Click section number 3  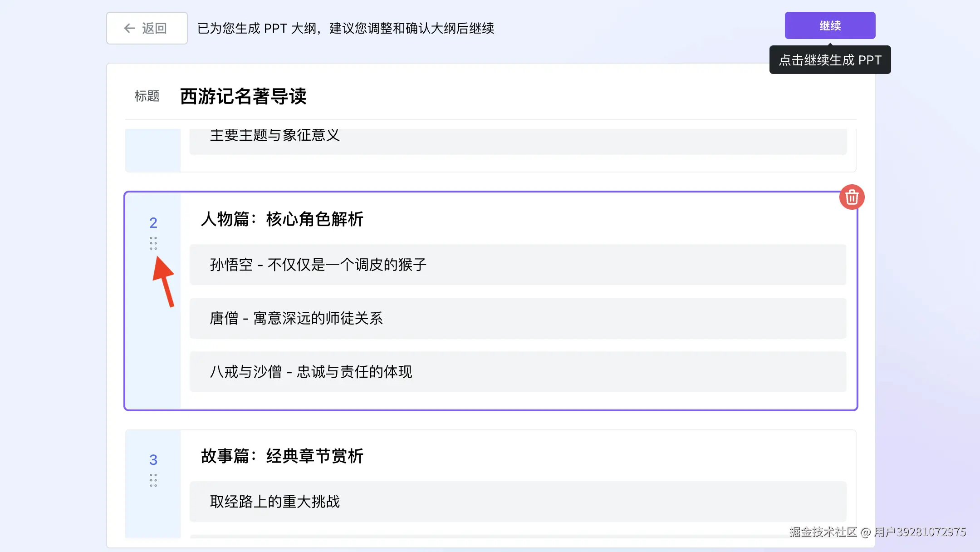coord(153,460)
